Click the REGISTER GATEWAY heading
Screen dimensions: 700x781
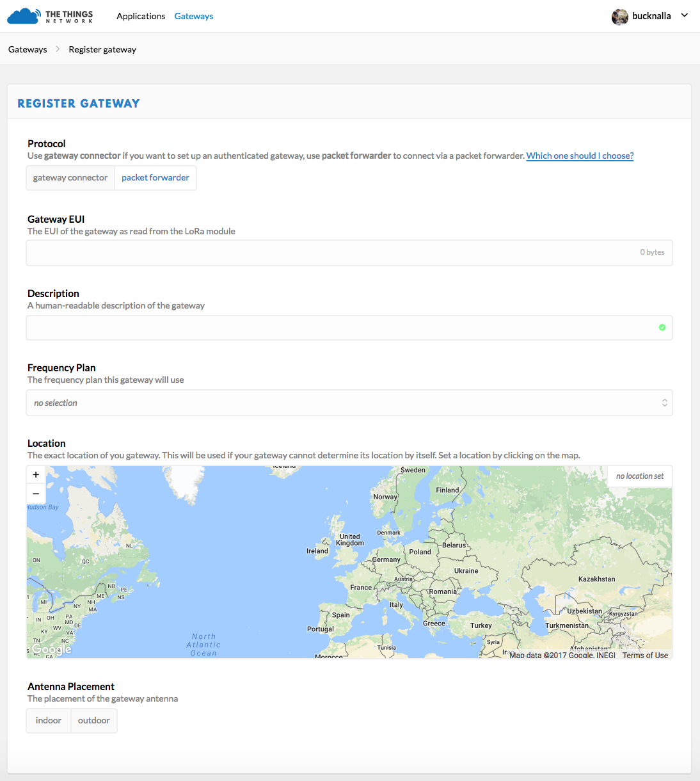pos(79,103)
